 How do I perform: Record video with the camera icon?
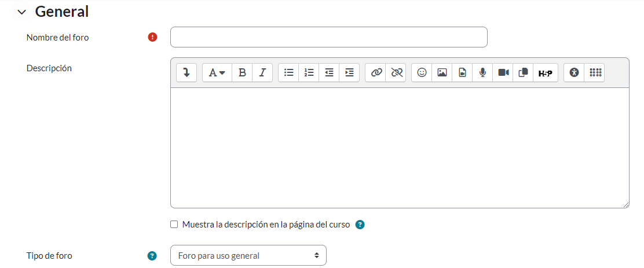pos(503,72)
